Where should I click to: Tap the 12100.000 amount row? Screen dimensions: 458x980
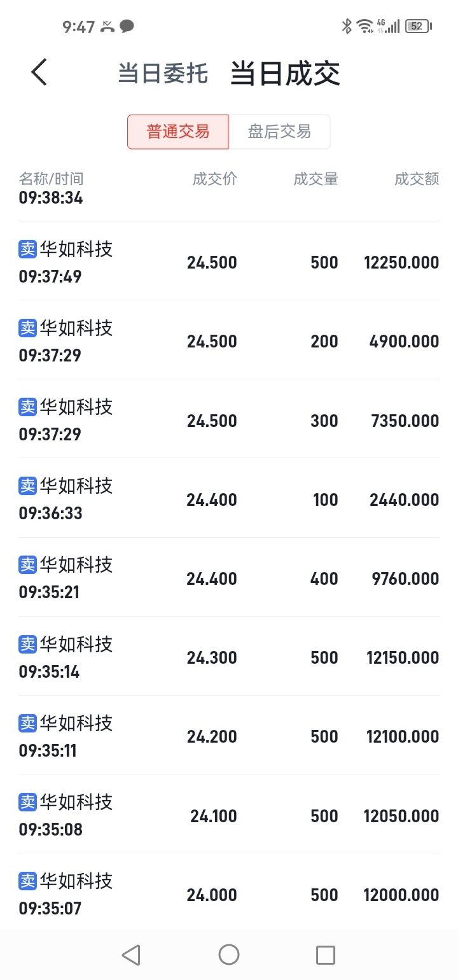229,735
